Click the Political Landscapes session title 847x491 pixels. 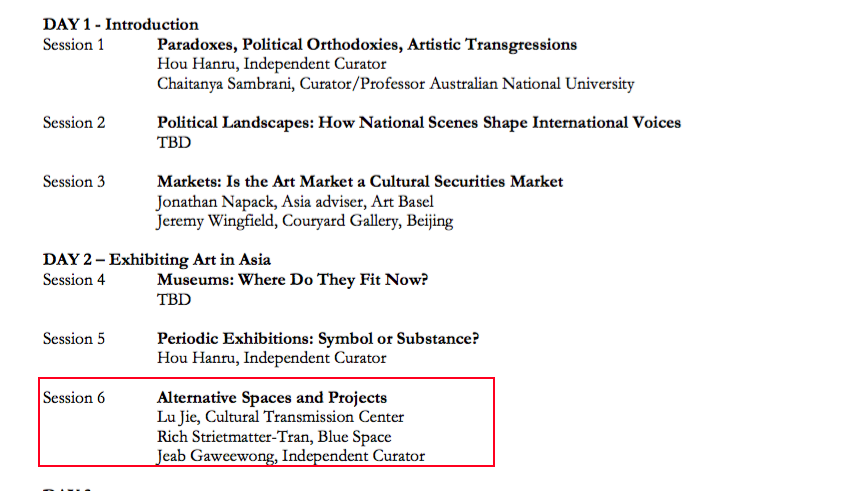click(419, 123)
